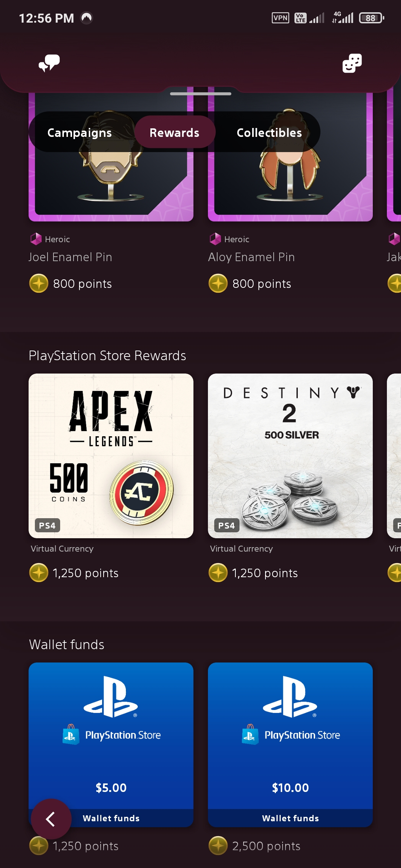Tap the Heroic gem icon under Aloy pin
Screen dimensions: 401x868
(x=215, y=239)
